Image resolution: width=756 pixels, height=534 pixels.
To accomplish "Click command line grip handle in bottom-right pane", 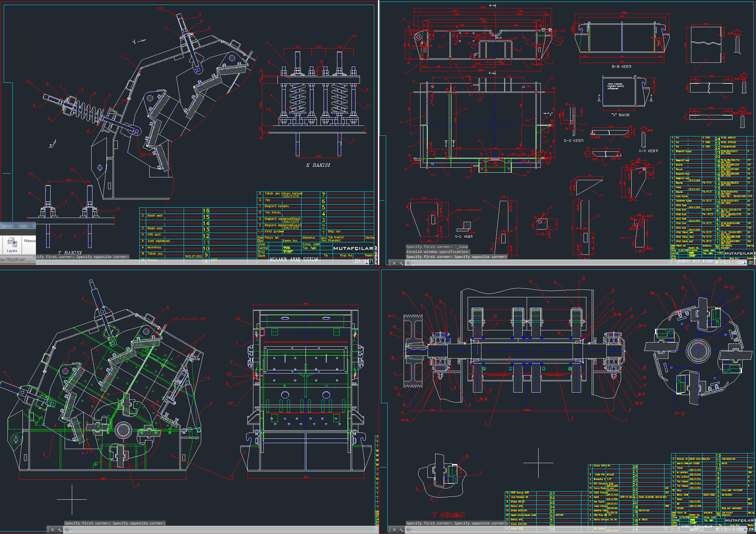I will (x=390, y=530).
